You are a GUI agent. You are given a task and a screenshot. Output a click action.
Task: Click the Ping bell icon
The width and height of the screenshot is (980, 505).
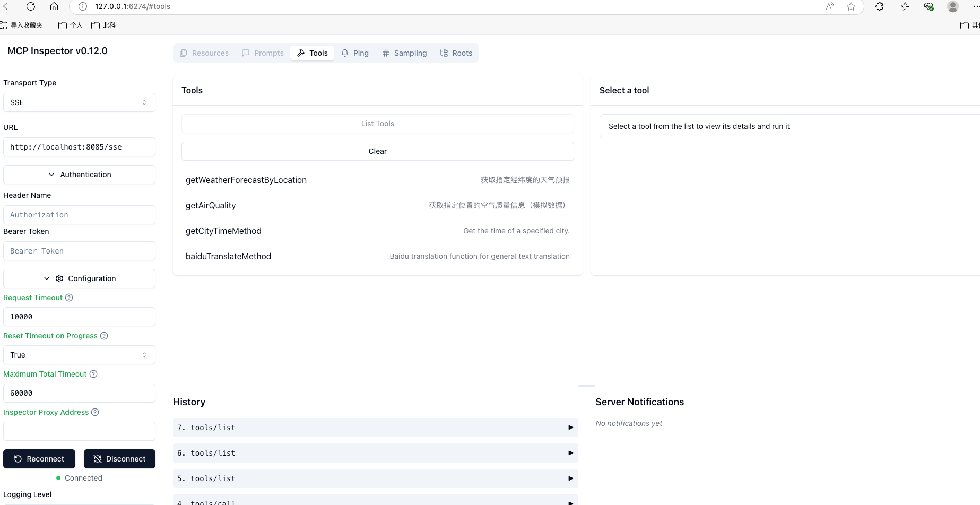[x=345, y=53]
